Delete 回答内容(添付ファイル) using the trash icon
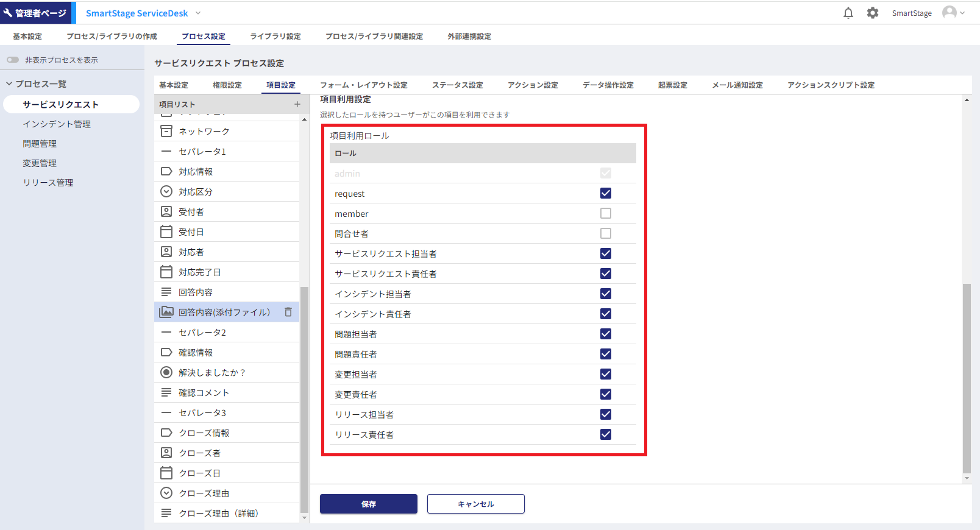Screen dimensions: 980x530 pyautogui.click(x=288, y=312)
